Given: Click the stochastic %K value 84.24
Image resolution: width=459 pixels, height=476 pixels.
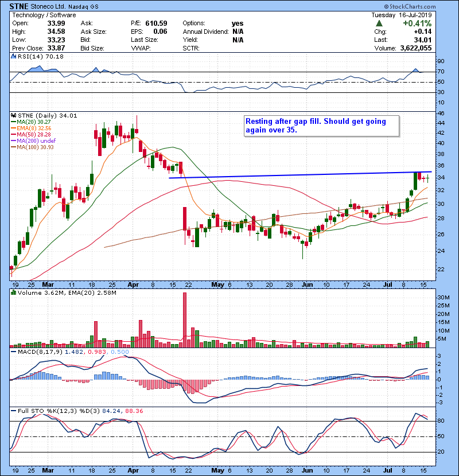Looking at the screenshot, I should click(111, 411).
